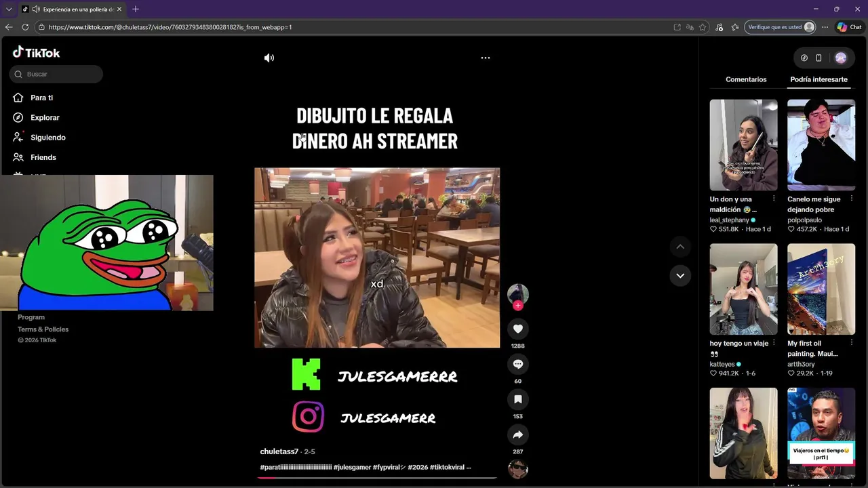Open the Program footer link
The image size is (868, 488).
click(31, 317)
